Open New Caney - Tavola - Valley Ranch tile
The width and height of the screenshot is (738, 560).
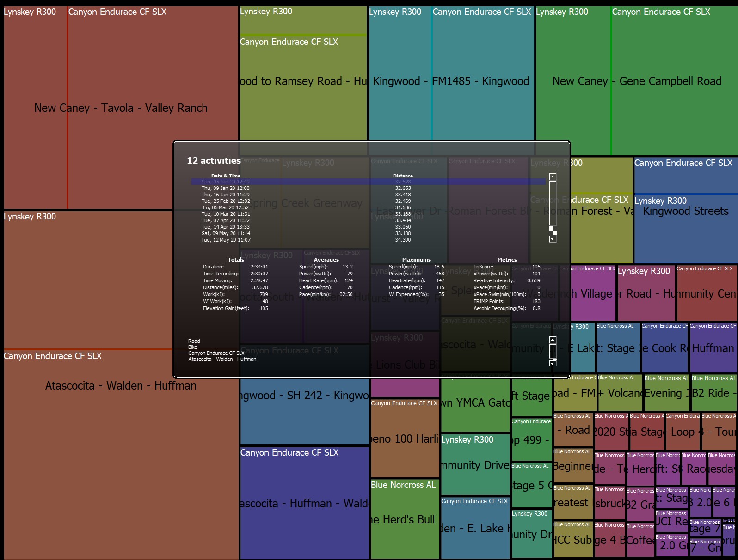coord(121,108)
